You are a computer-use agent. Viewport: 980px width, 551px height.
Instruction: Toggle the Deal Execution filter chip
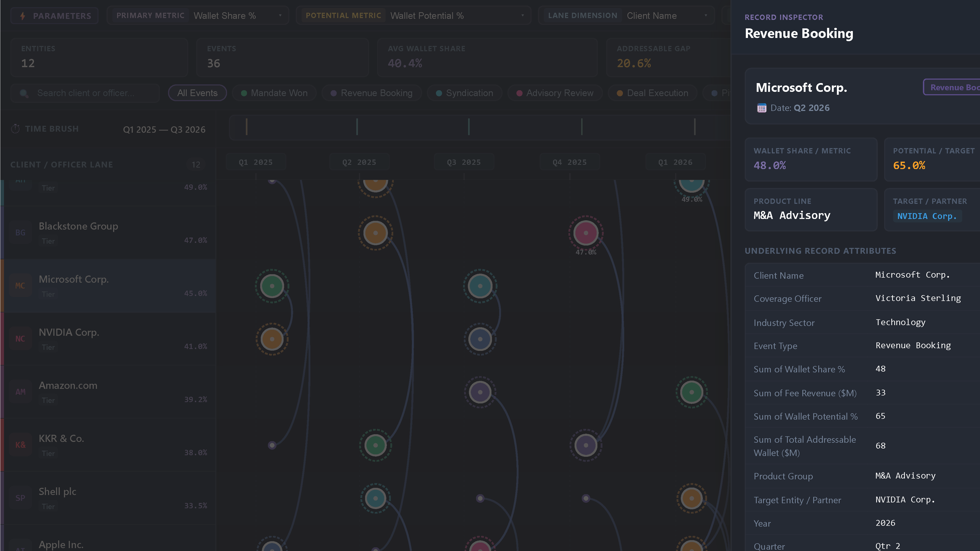coord(652,93)
